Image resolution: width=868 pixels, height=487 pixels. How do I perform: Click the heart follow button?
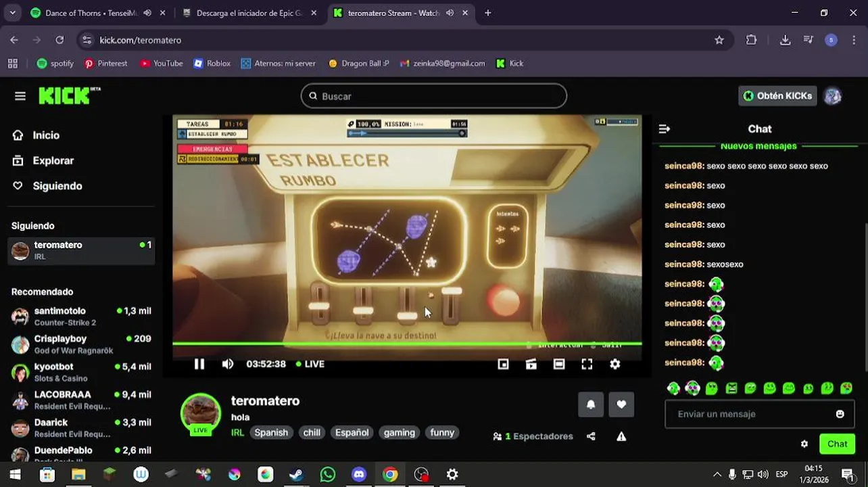click(x=621, y=404)
